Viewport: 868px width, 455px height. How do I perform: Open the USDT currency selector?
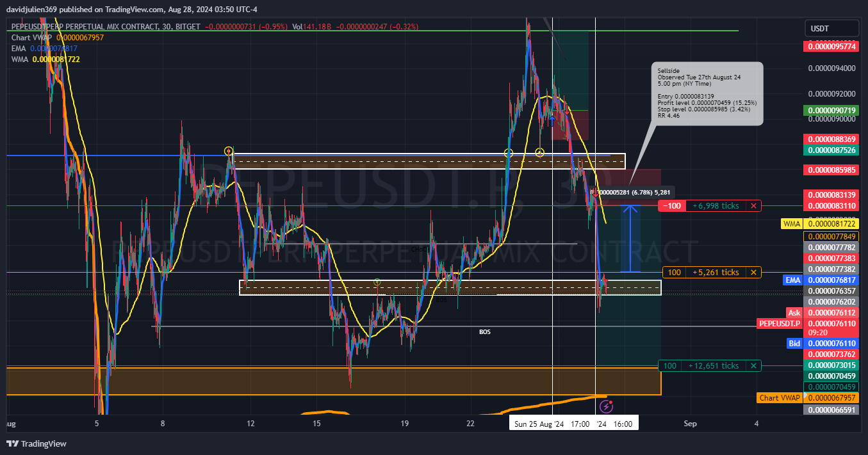click(831, 28)
